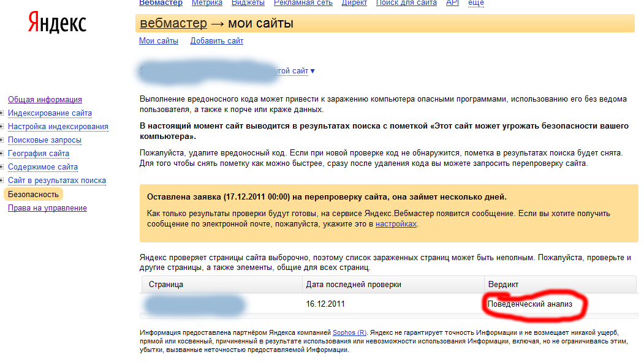Viewport: 644px width, 363px height.
Task: Click the Поведенческий анализ verdict cell
Action: coord(530,304)
